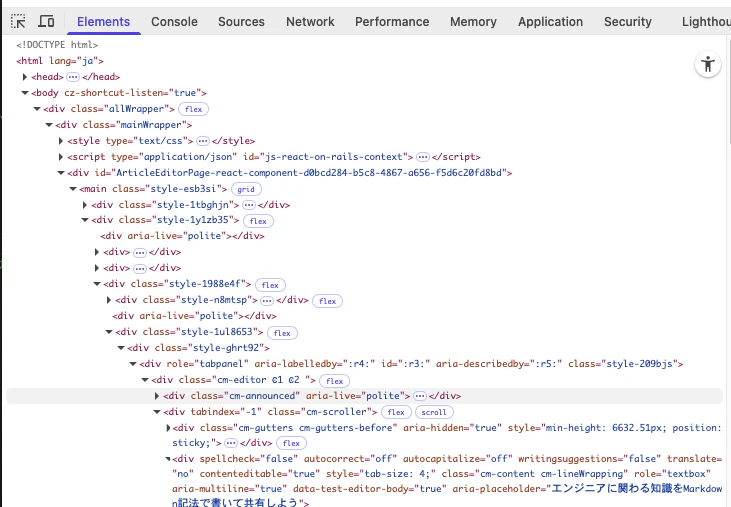731x507 pixels.
Task: Open the Network tab
Action: point(310,22)
